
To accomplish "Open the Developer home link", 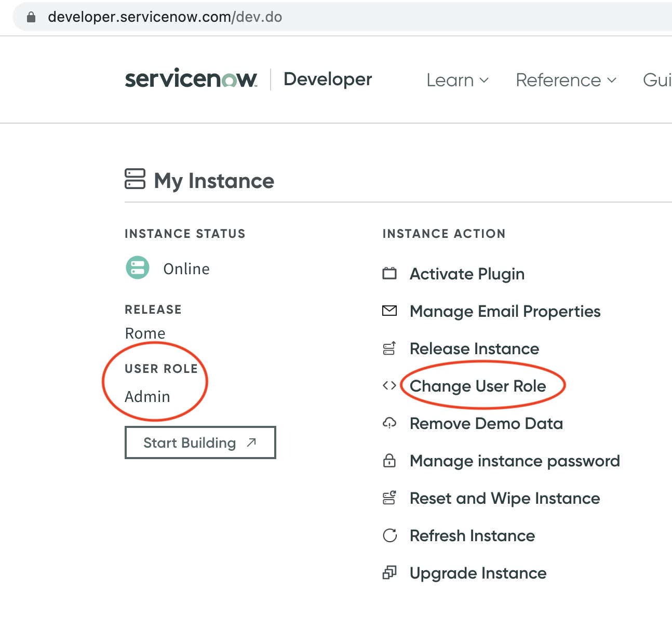I will coord(328,79).
